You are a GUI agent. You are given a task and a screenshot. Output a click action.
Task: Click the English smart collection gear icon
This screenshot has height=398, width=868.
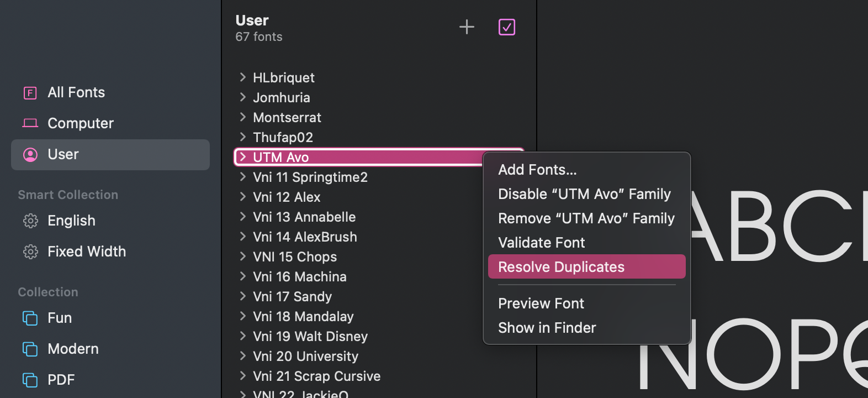pyautogui.click(x=30, y=221)
